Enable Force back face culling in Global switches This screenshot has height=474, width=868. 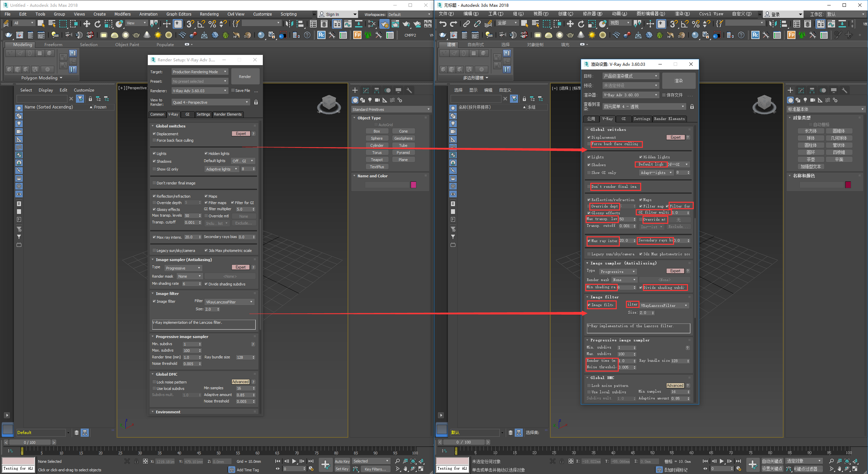pos(155,140)
